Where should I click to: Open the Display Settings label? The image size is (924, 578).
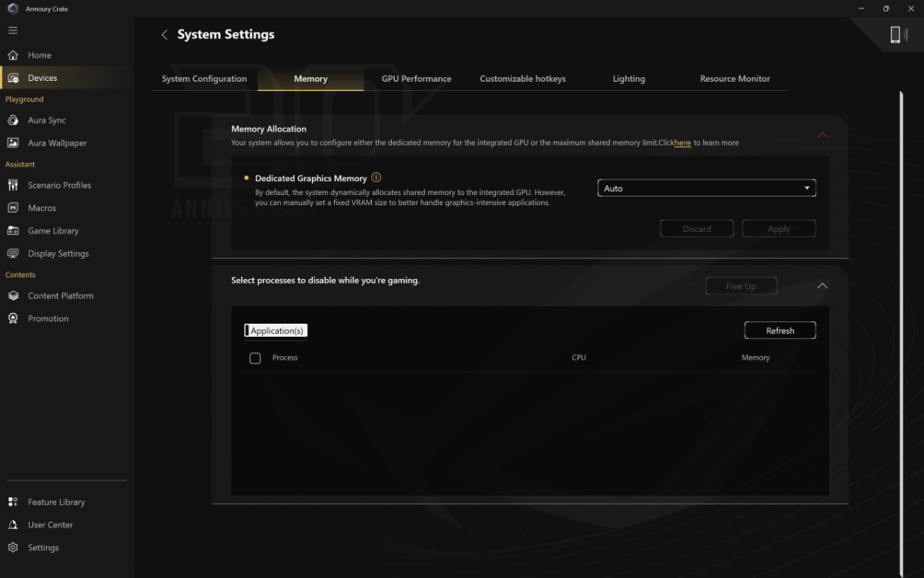(59, 254)
